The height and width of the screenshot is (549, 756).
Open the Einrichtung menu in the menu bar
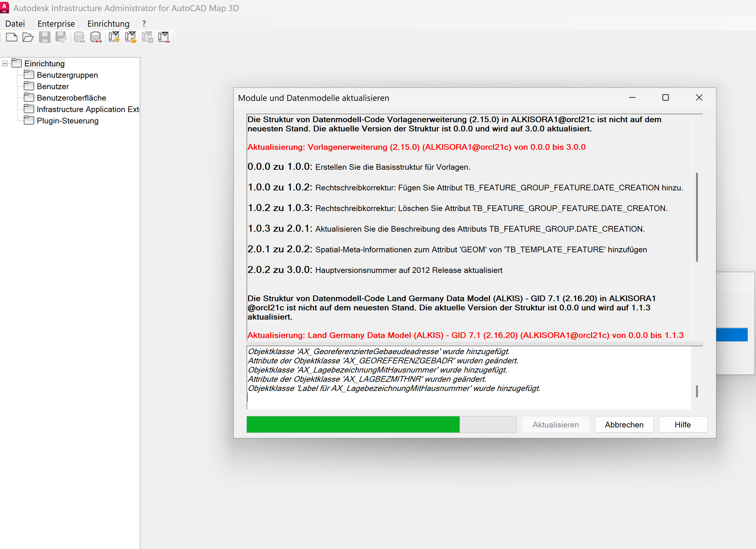click(x=108, y=24)
